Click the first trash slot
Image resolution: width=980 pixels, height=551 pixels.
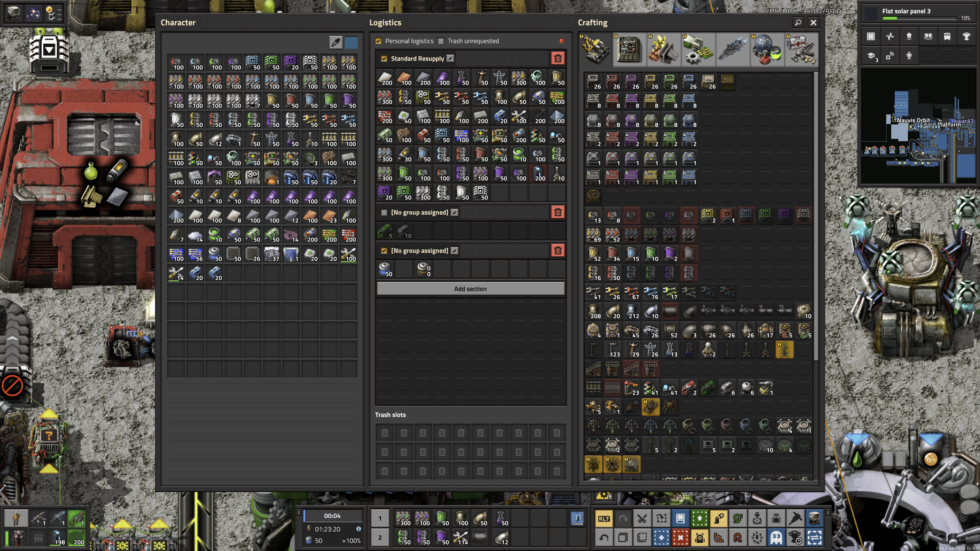coord(385,433)
